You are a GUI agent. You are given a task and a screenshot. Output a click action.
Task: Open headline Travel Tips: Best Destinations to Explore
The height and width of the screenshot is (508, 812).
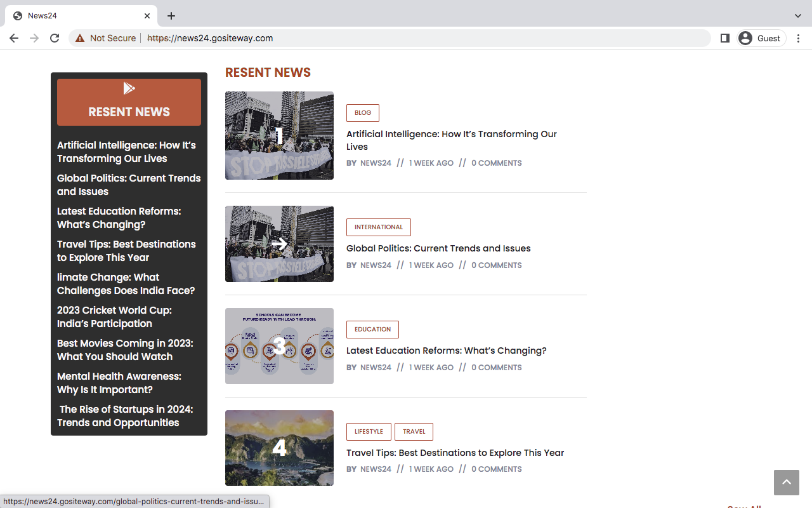click(x=455, y=453)
